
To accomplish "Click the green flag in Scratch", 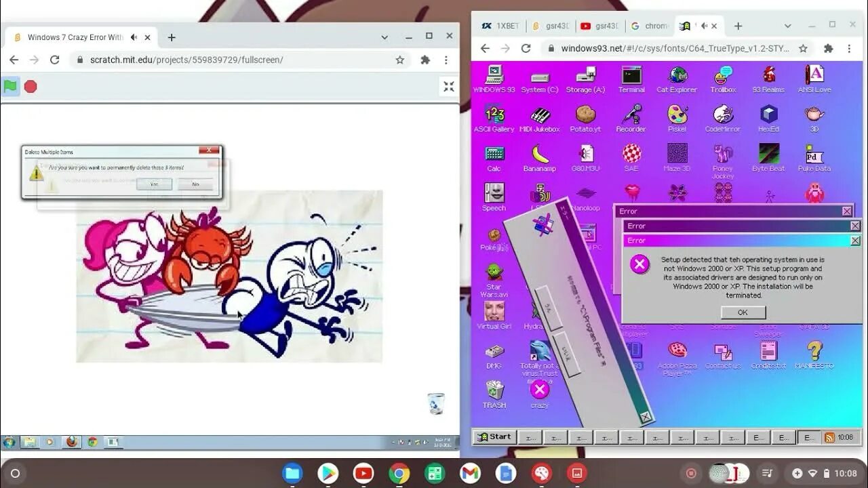I will (x=10, y=86).
